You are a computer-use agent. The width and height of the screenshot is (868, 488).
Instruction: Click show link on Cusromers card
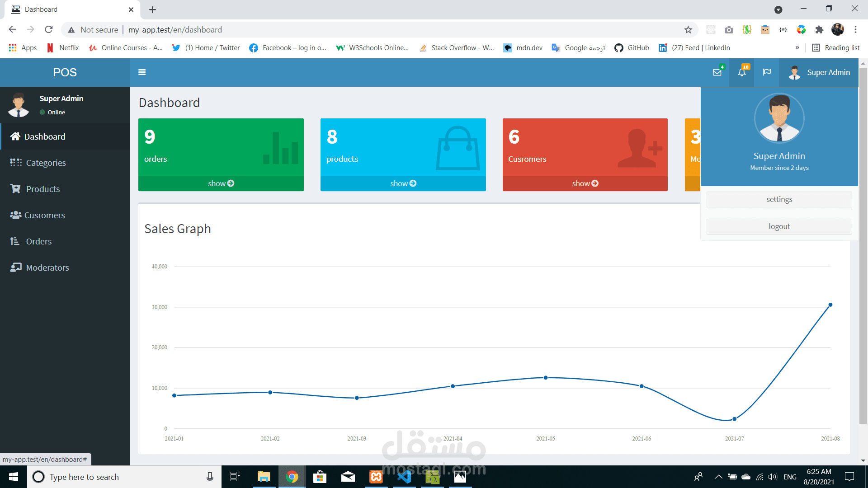585,183
